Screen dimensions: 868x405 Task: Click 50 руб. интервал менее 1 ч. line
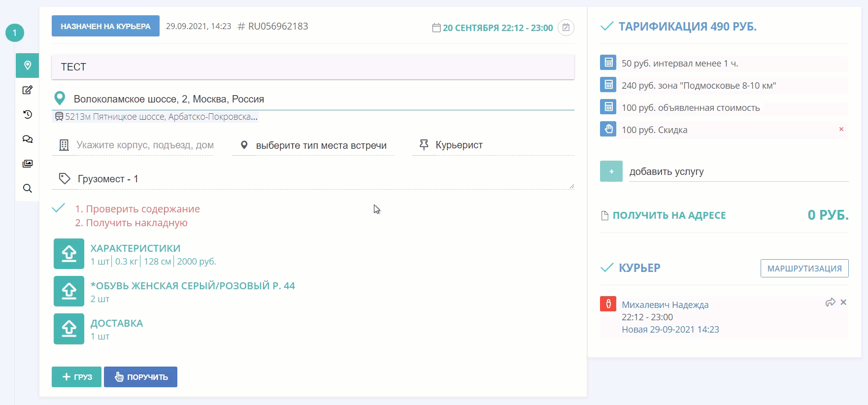click(680, 63)
